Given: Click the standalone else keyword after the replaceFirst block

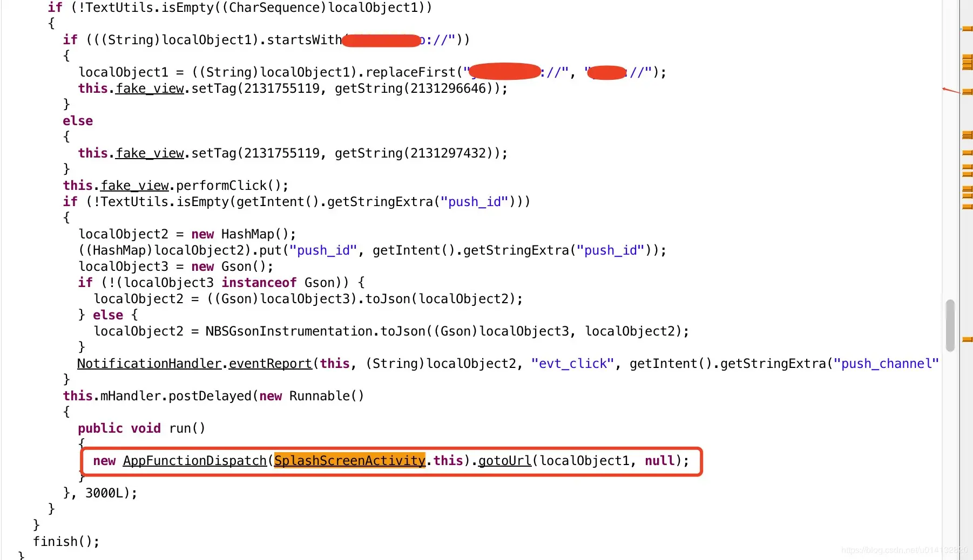Looking at the screenshot, I should coord(78,121).
